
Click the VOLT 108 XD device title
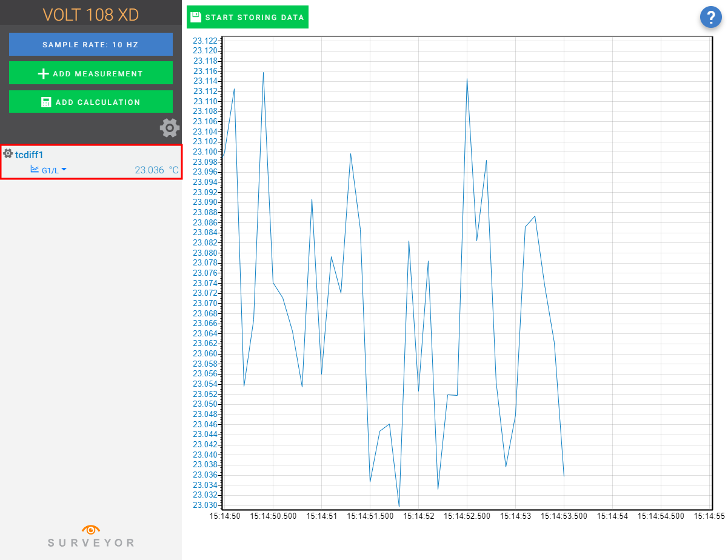[90, 13]
